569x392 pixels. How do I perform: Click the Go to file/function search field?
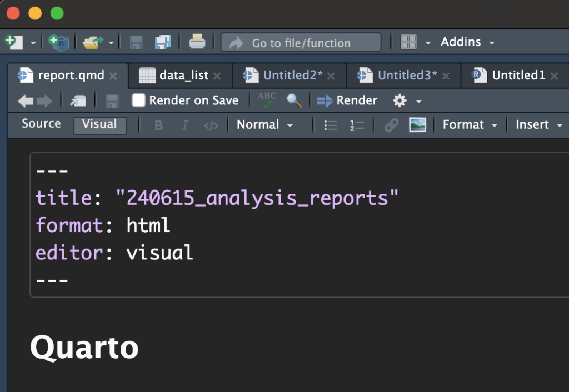click(301, 43)
